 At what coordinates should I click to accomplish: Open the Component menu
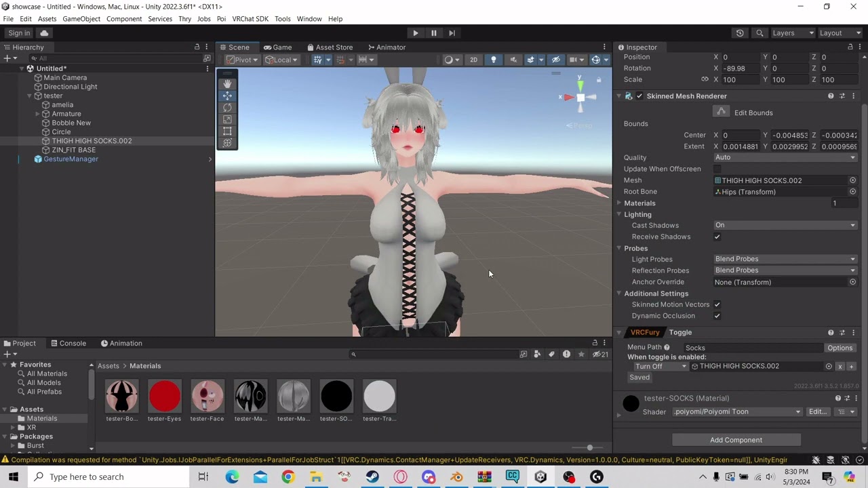(124, 19)
